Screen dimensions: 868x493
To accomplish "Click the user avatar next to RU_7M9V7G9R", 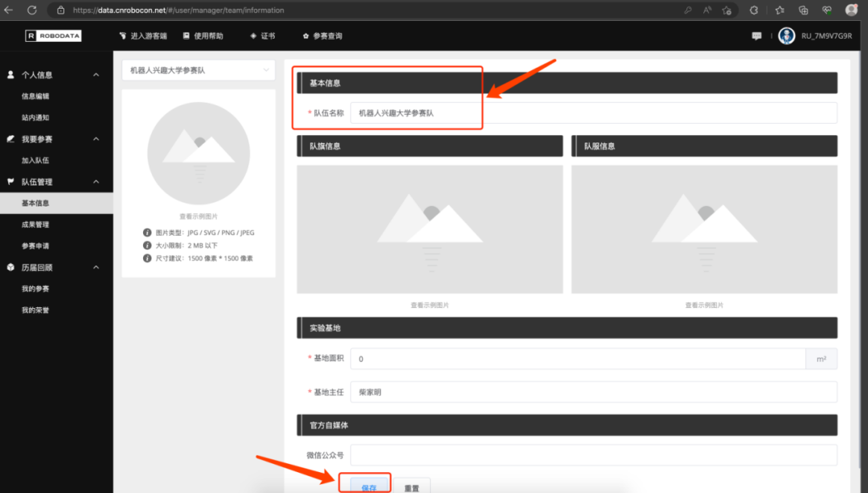I will (x=787, y=36).
